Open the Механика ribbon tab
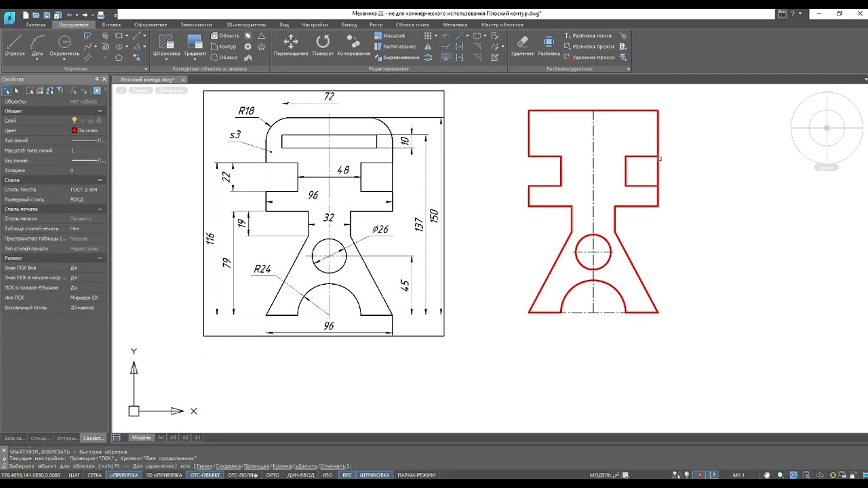This screenshot has height=488, width=868. (455, 24)
